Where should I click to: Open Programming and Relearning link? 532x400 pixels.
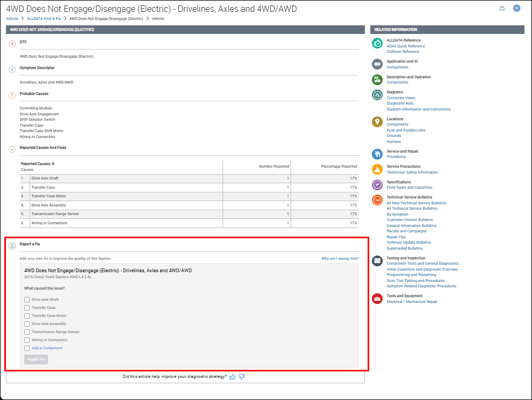(x=412, y=275)
